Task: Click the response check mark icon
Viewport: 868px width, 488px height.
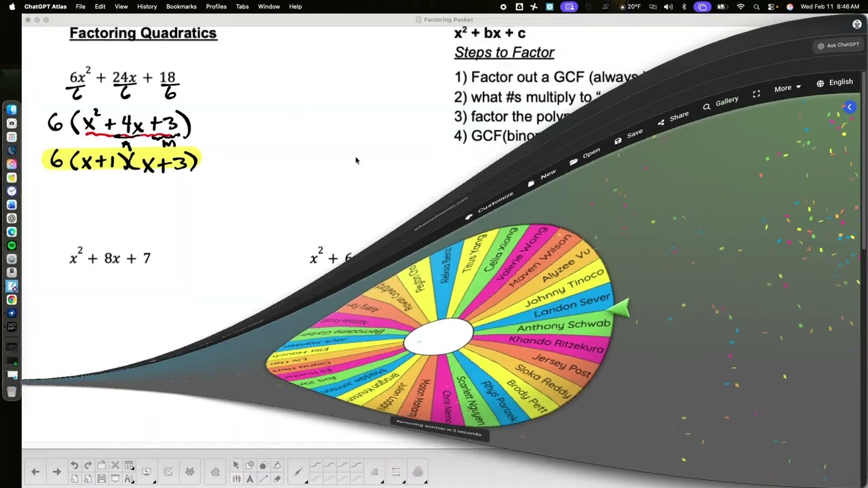Action: click(168, 472)
